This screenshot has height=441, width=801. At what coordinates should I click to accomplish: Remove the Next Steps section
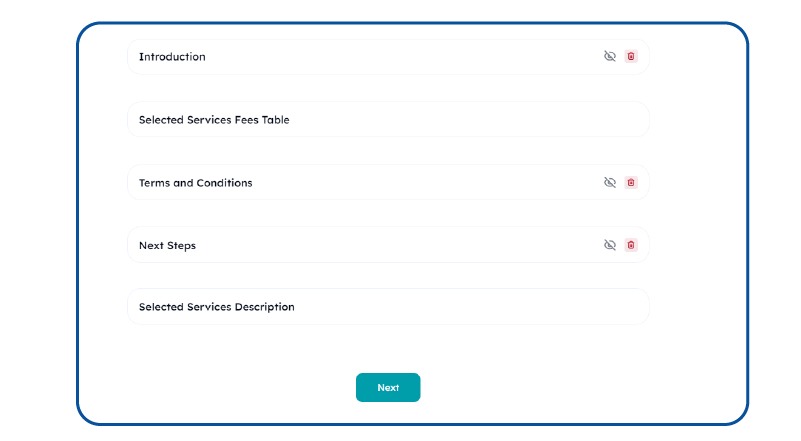pyautogui.click(x=630, y=245)
